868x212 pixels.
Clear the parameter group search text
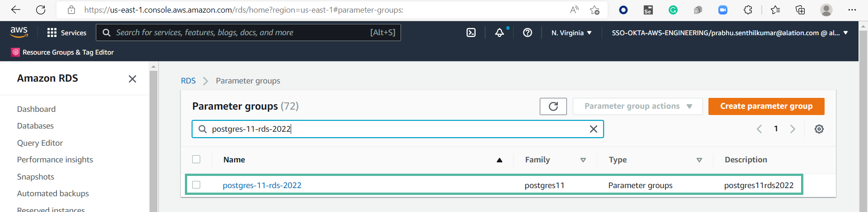tap(594, 129)
